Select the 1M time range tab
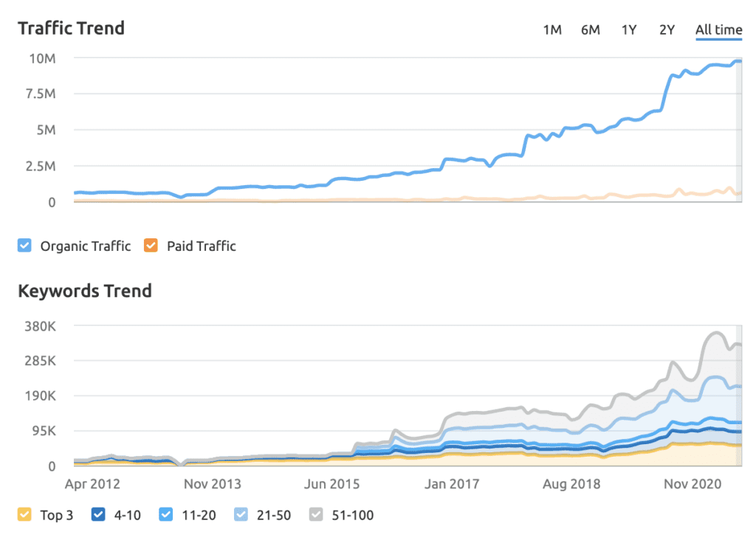The image size is (756, 543). coord(552,30)
